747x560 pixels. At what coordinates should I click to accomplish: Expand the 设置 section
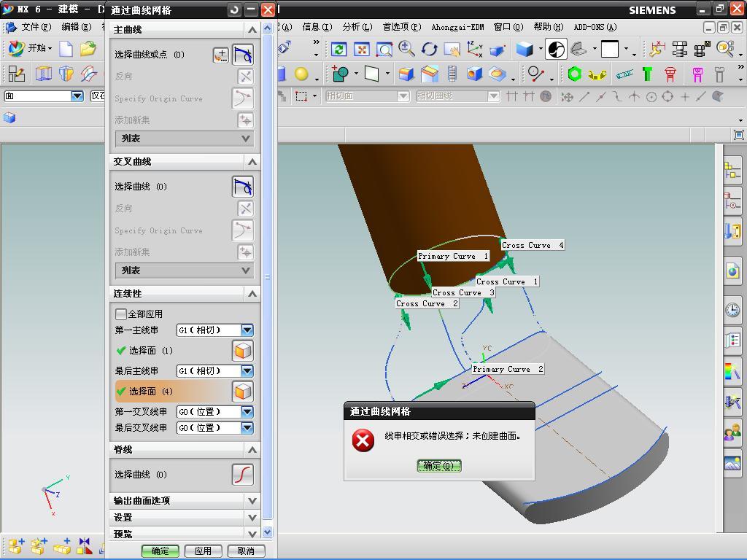[252, 517]
